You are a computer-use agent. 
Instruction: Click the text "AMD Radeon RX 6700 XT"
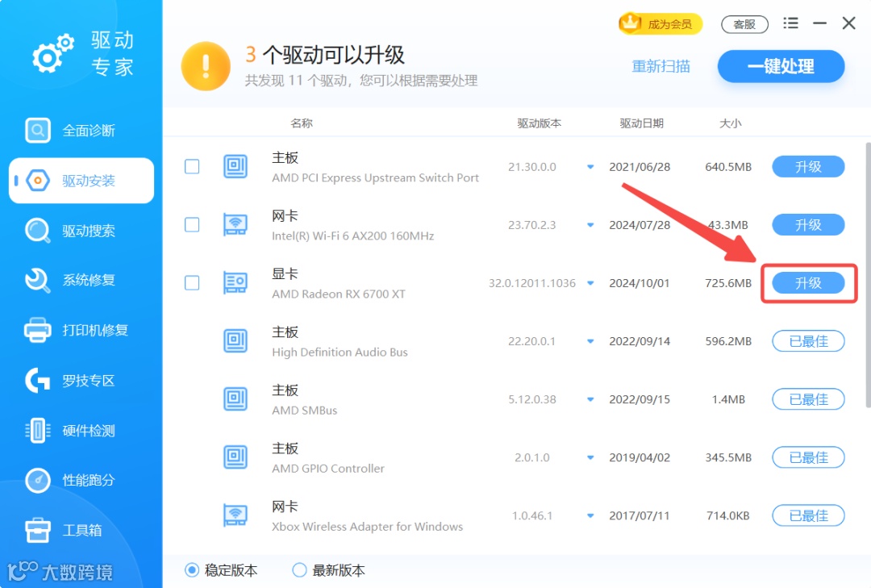[x=338, y=294]
